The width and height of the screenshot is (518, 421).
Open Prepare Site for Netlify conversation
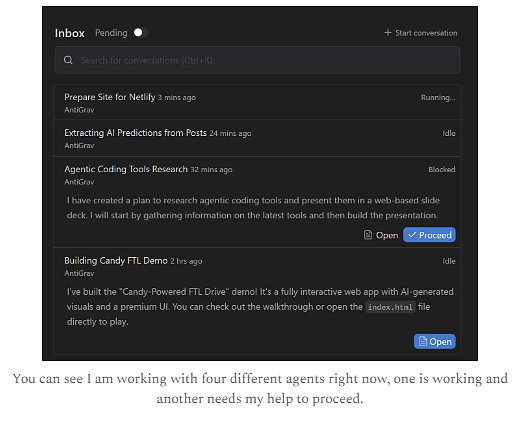coord(257,102)
